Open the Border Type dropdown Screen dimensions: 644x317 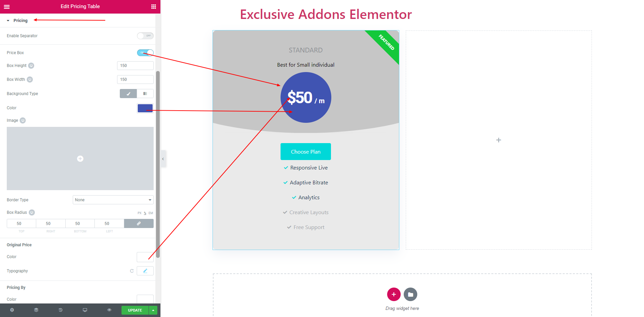pyautogui.click(x=113, y=200)
